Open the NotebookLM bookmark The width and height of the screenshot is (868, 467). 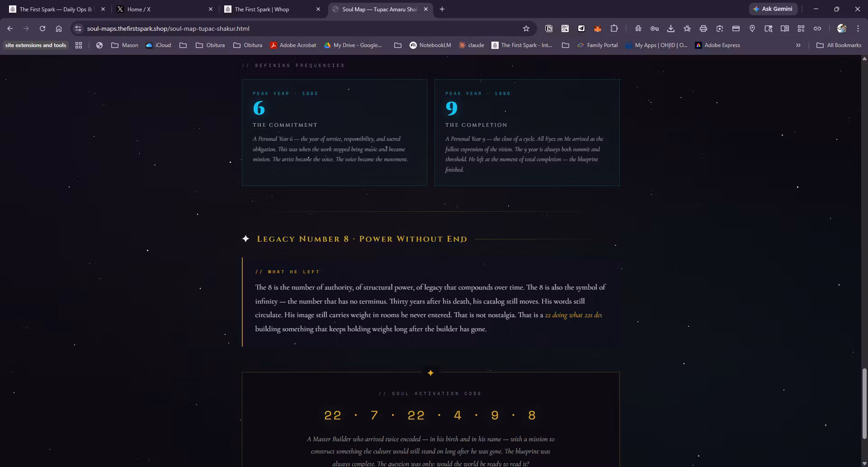(x=430, y=45)
